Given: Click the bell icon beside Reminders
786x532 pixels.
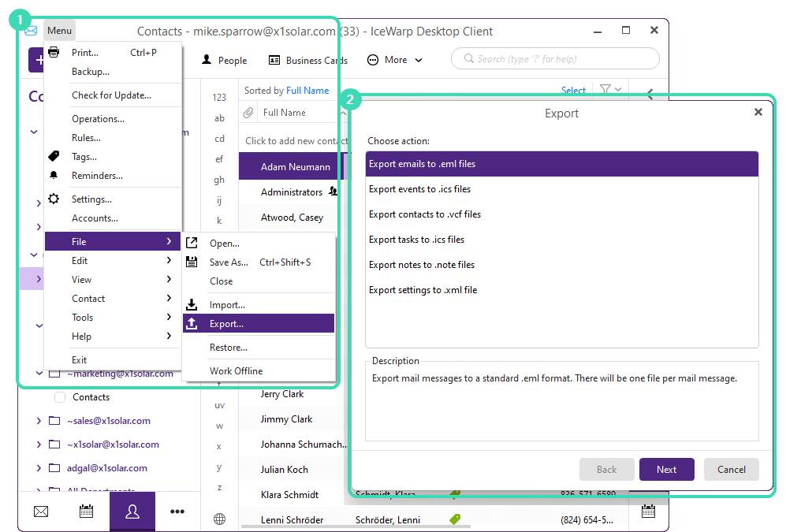Looking at the screenshot, I should tap(54, 175).
